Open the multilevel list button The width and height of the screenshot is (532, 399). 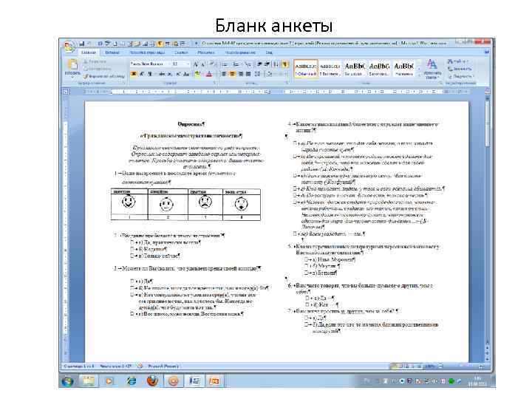tap(248, 64)
